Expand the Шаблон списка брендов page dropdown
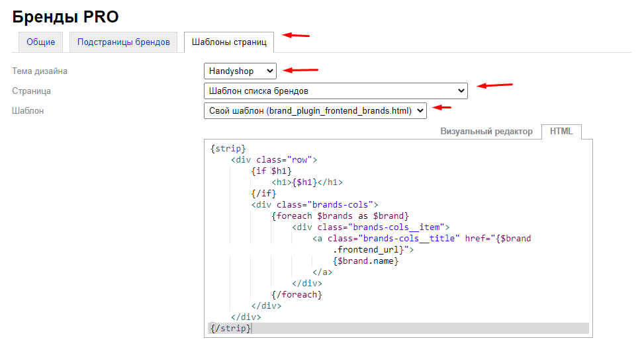This screenshot has width=644, height=359. coord(336,91)
